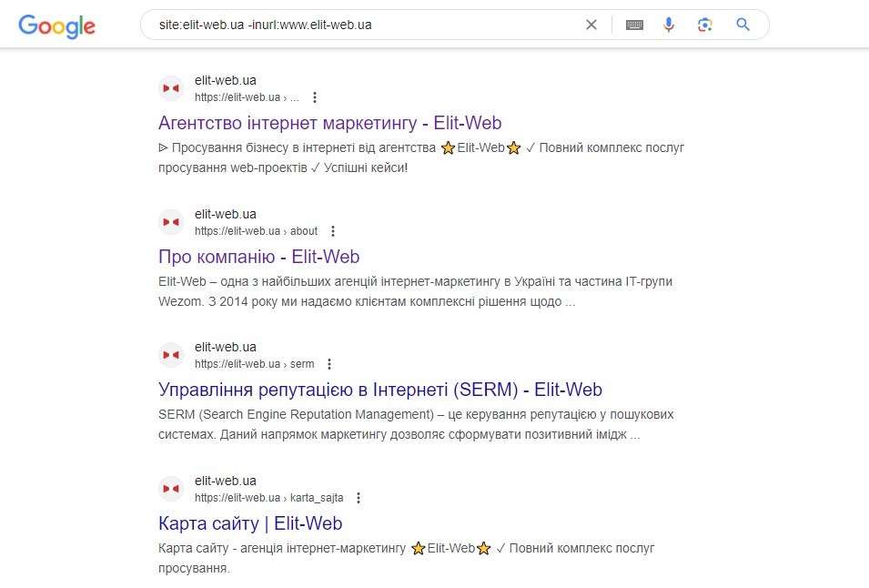Open result Агентство інтернет маркетингу - Elit-Web
Image resolution: width=869 pixels, height=588 pixels.
tap(329, 123)
